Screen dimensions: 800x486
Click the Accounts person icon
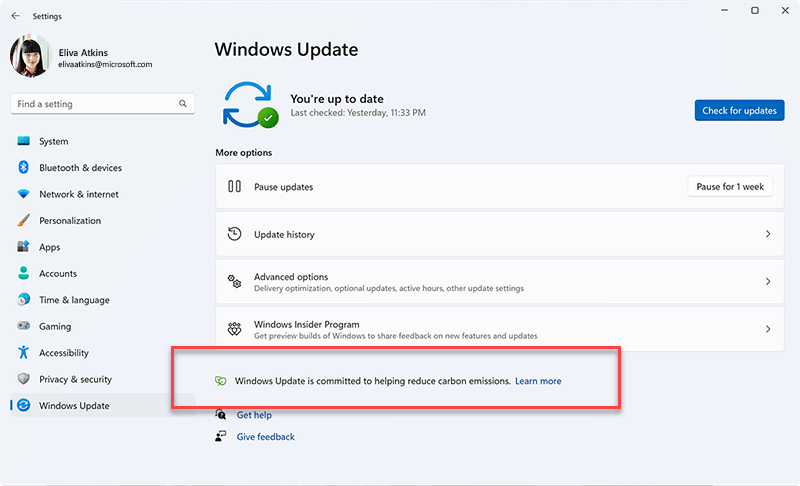click(23, 273)
